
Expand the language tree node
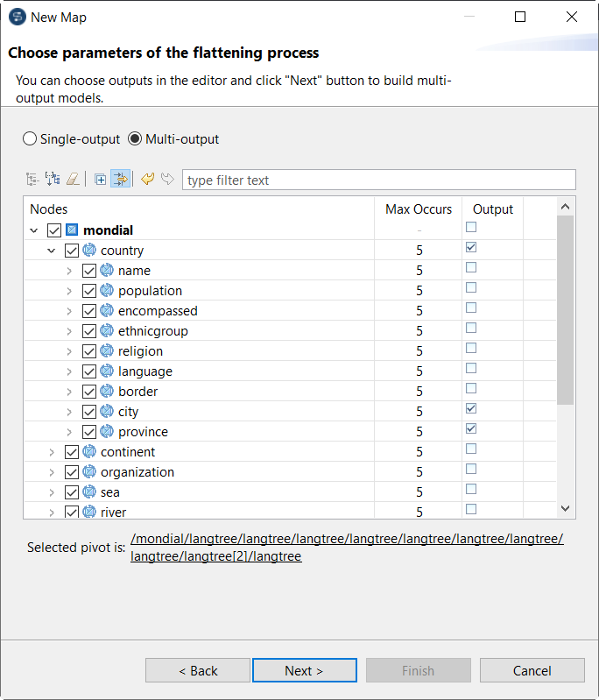tap(69, 371)
